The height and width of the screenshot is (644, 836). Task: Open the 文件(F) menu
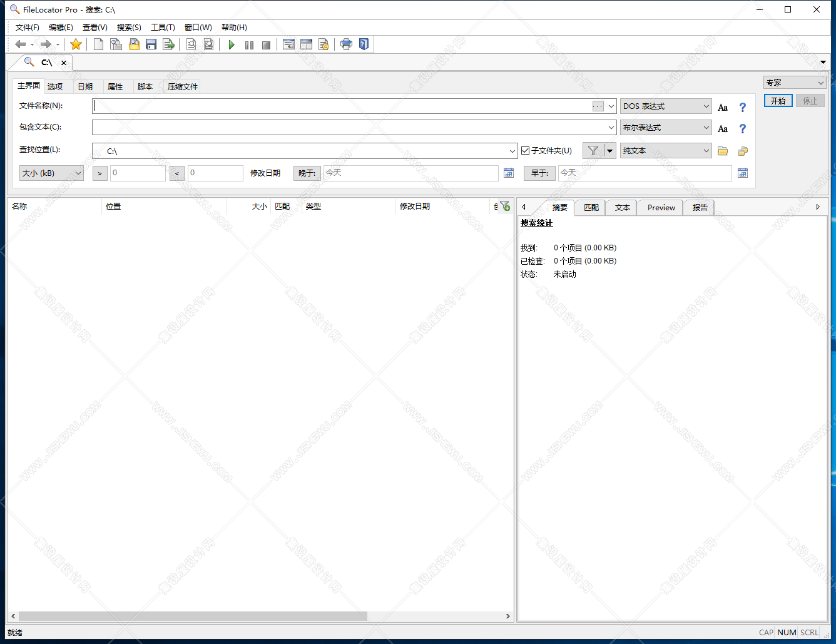[28, 28]
